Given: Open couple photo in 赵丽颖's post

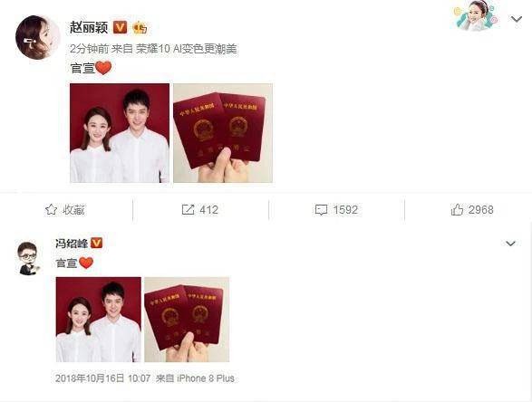Looking at the screenshot, I should click(x=120, y=133).
